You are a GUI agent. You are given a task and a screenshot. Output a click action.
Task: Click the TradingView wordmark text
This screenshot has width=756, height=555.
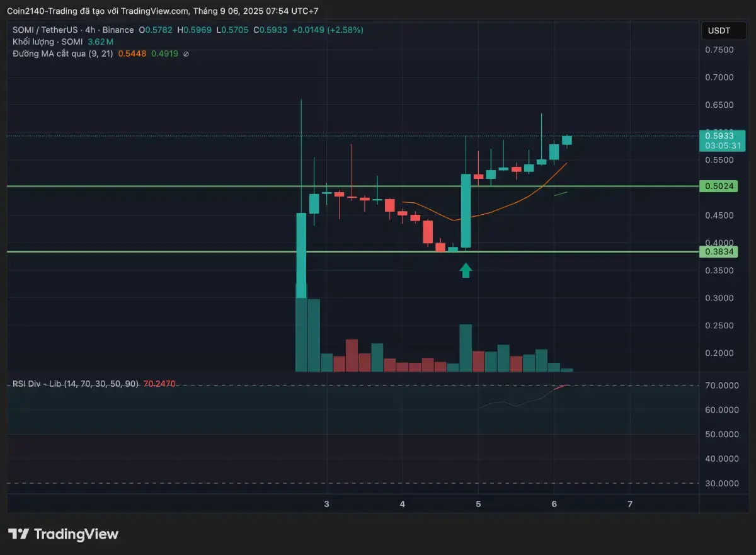point(76,534)
